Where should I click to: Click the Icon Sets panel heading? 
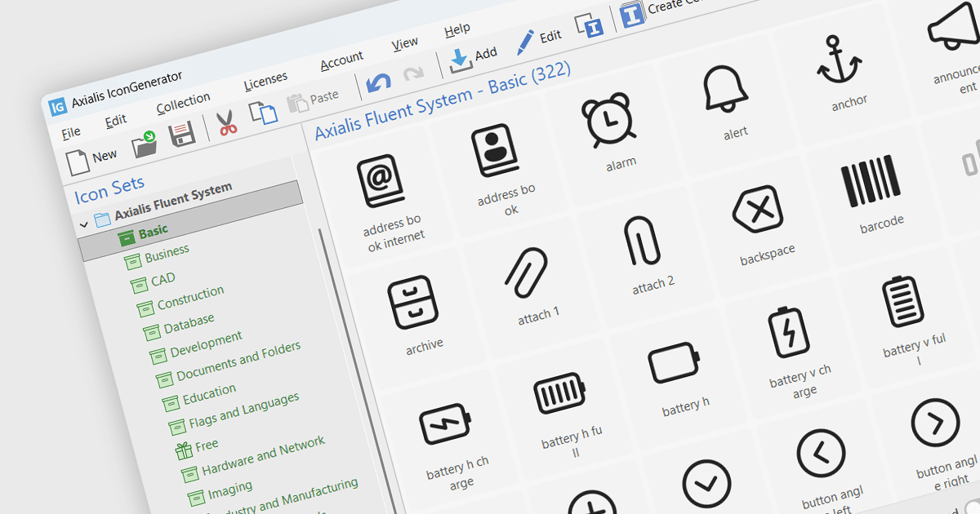click(x=109, y=188)
